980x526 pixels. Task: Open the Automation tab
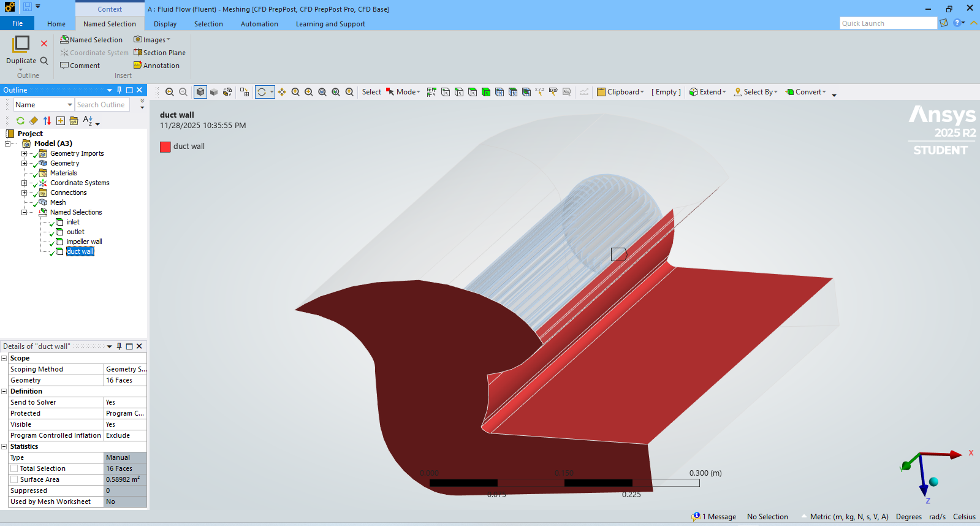(x=259, y=24)
